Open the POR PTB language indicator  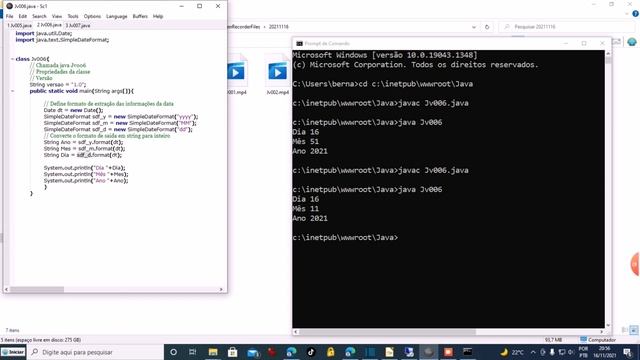pos(583,352)
